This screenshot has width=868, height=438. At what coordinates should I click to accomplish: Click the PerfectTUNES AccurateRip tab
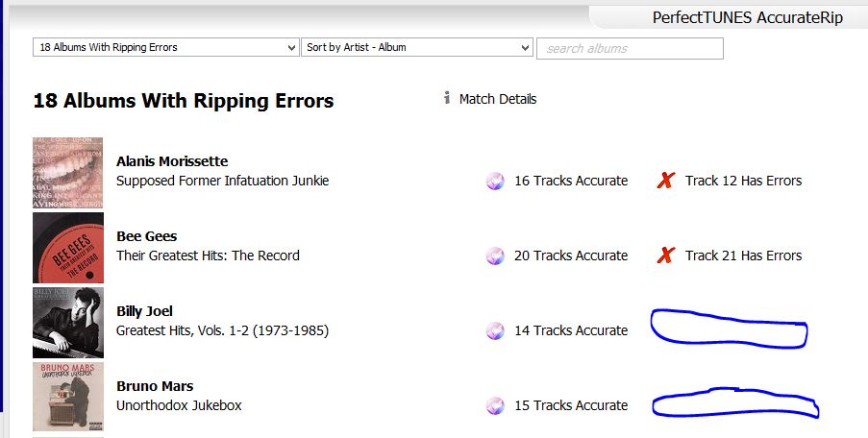tap(747, 17)
